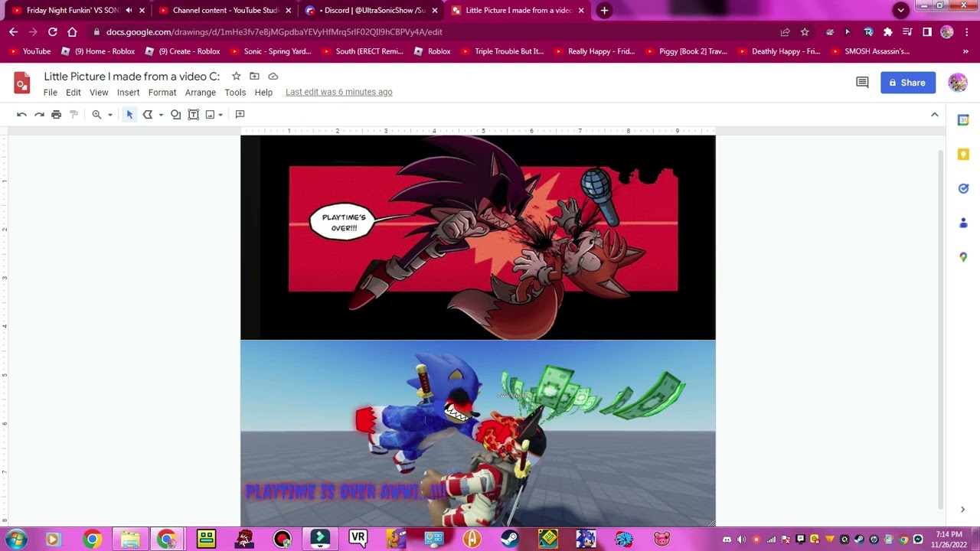Open Google Tasks side panel
This screenshot has height=551, width=980.
963,189
